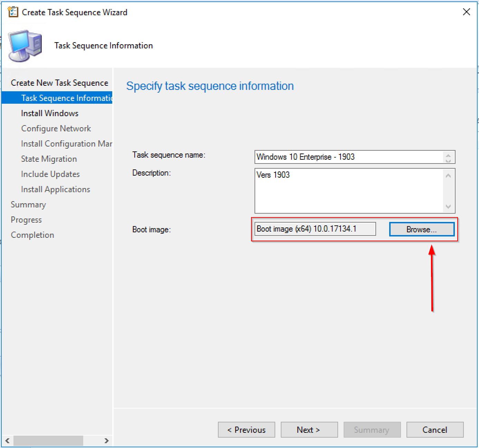This screenshot has height=448, width=479.
Task: Click inside Task sequence name field
Action: click(x=349, y=157)
